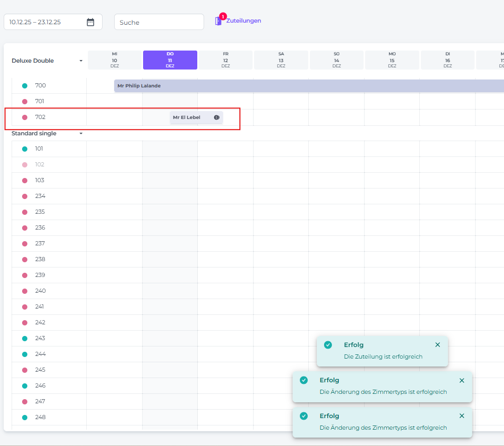The height and width of the screenshot is (446, 504).
Task: Collapse the Standard single room group
Action: pyautogui.click(x=81, y=134)
